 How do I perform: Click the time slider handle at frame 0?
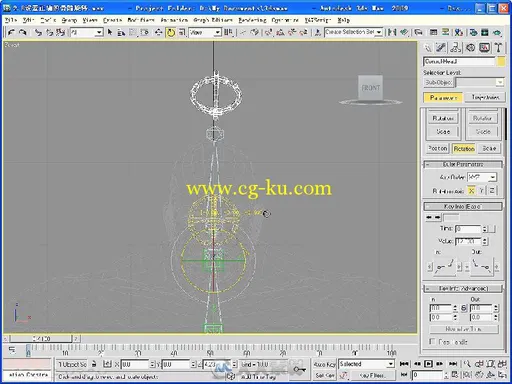coord(41,339)
